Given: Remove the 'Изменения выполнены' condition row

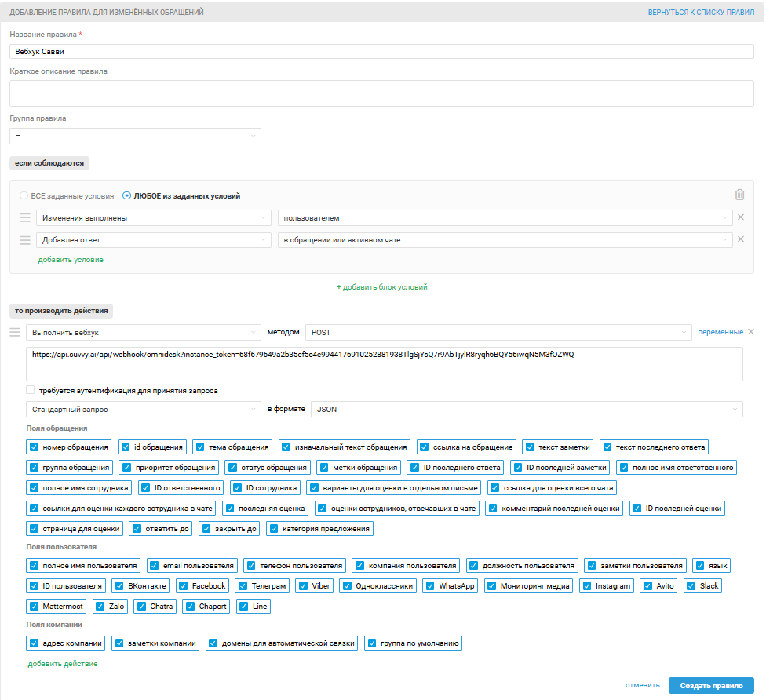Looking at the screenshot, I should pos(740,217).
